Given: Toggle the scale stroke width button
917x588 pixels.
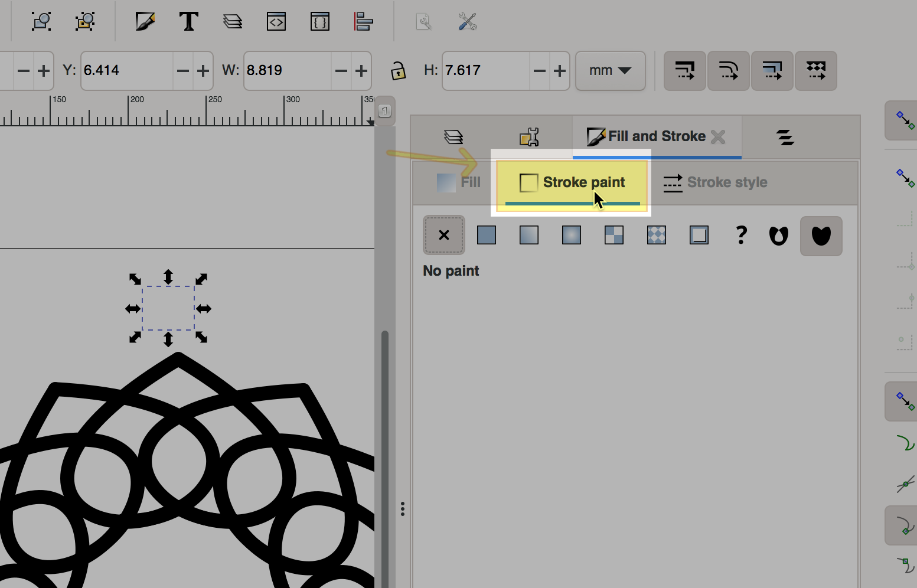Looking at the screenshot, I should [685, 71].
